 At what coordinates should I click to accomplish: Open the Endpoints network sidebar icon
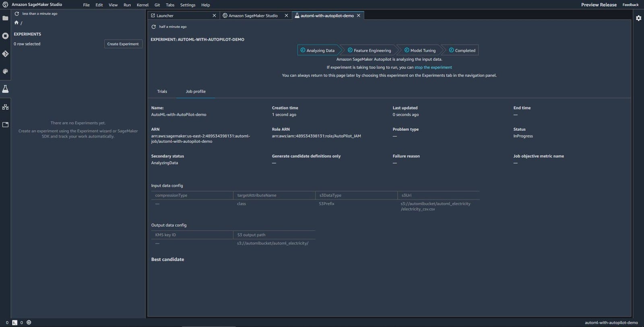pyautogui.click(x=5, y=107)
